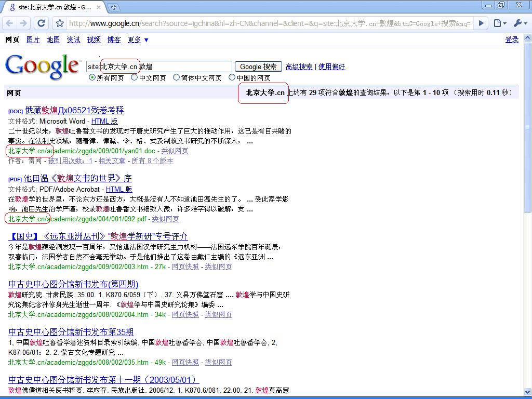The image size is (532, 399).
Task: Switch to the 图片 search tab
Action: (33, 39)
